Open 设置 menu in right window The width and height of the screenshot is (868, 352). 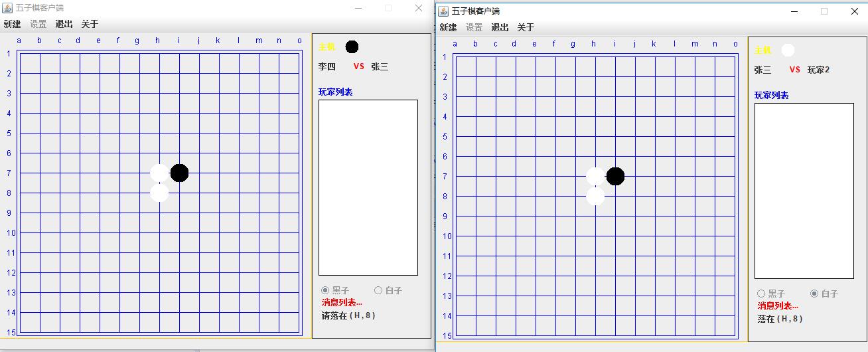point(474,27)
